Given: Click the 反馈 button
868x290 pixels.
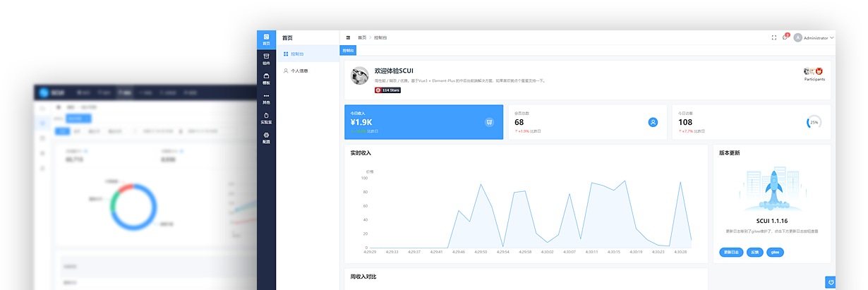Looking at the screenshot, I should tap(754, 252).
